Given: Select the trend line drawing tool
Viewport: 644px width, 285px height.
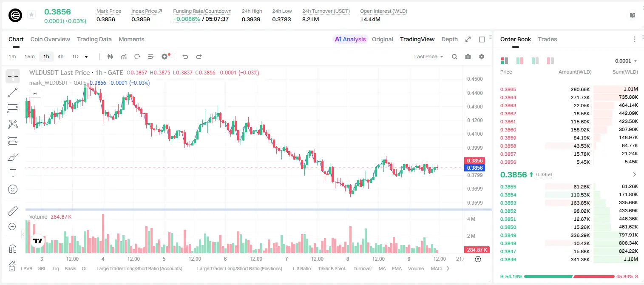Looking at the screenshot, I should pyautogui.click(x=13, y=92).
